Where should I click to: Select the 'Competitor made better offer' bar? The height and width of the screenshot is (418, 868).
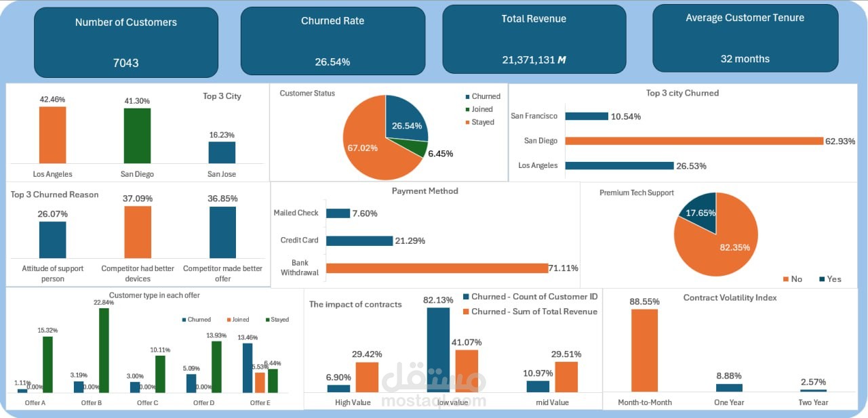[x=222, y=232]
